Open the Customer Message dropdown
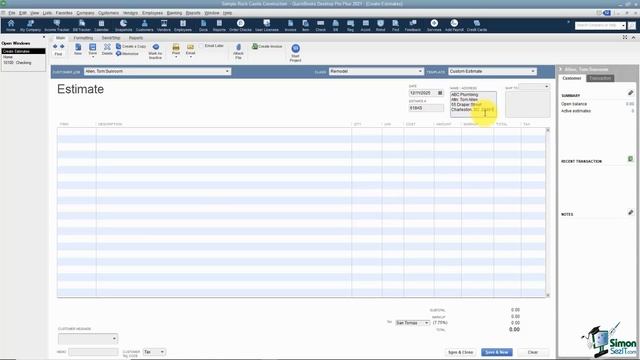The height and width of the screenshot is (360, 640). point(114,338)
